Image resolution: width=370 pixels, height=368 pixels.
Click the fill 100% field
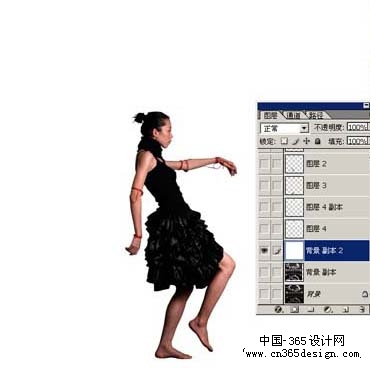click(358, 141)
